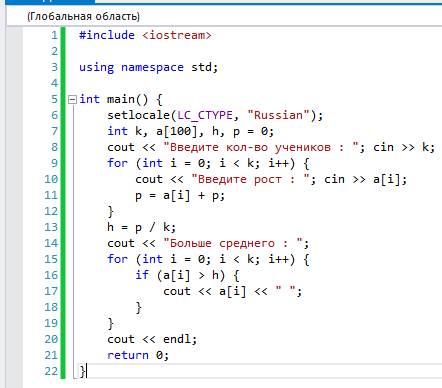
Task: Click the endl identifier on line 20
Action: point(177,339)
